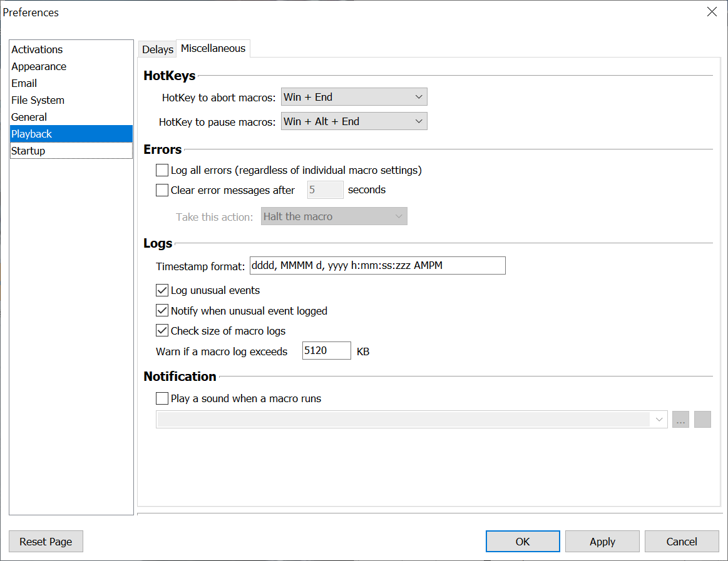This screenshot has height=561, width=728.
Task: Click the browse (...) button for sound file
Action: click(x=680, y=420)
